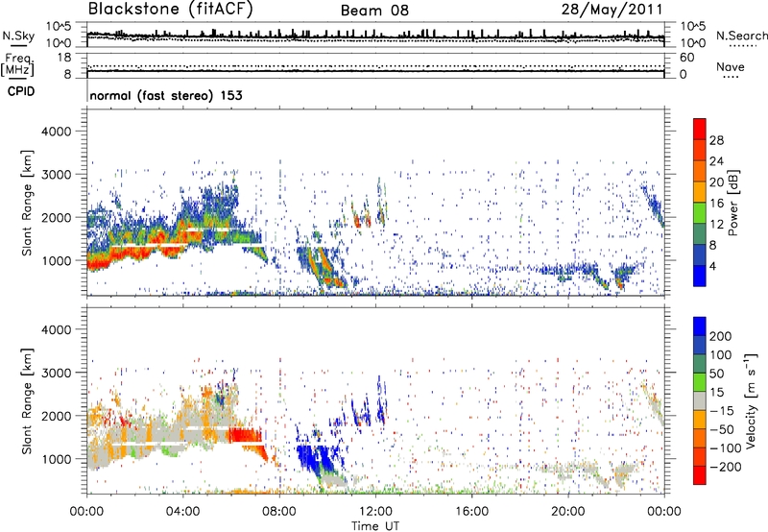Pick the light green 12–16 dB Power swatch
768x532 pixels.
(x=700, y=212)
